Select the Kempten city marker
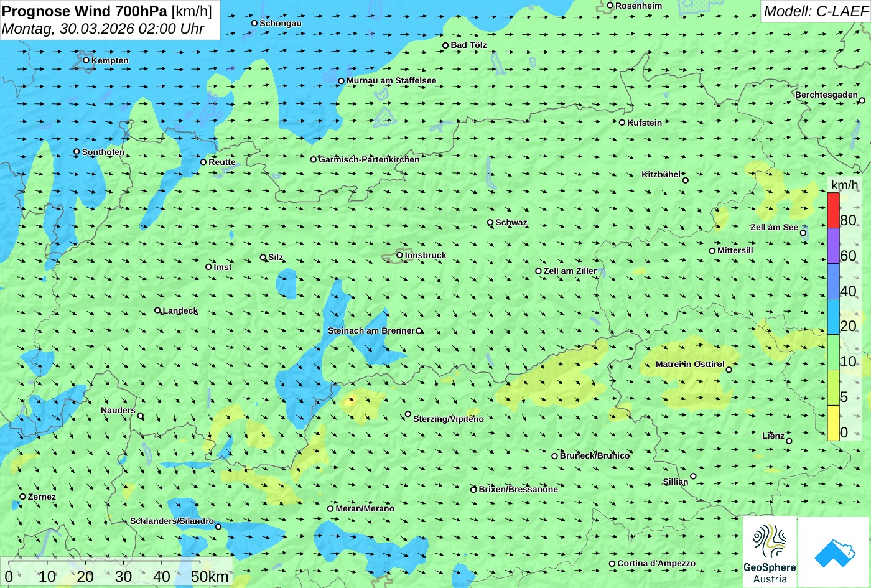 point(86,60)
